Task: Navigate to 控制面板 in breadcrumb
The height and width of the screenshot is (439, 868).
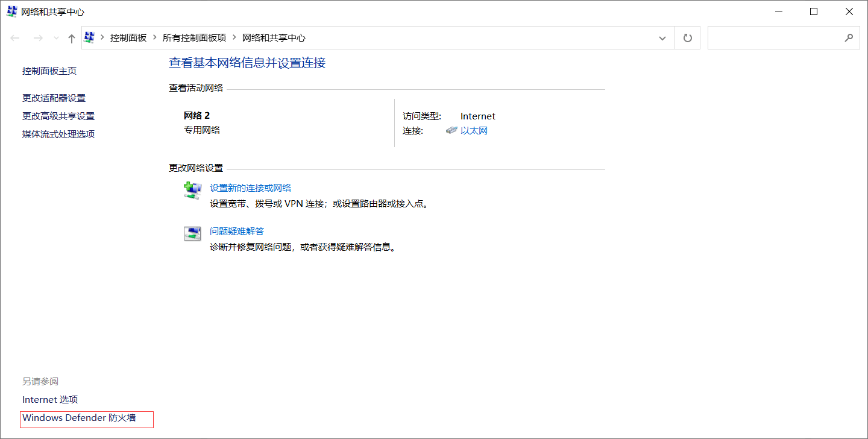Action: [128, 37]
